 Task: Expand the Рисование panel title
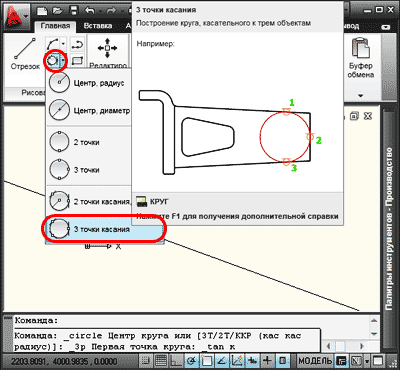coord(33,93)
